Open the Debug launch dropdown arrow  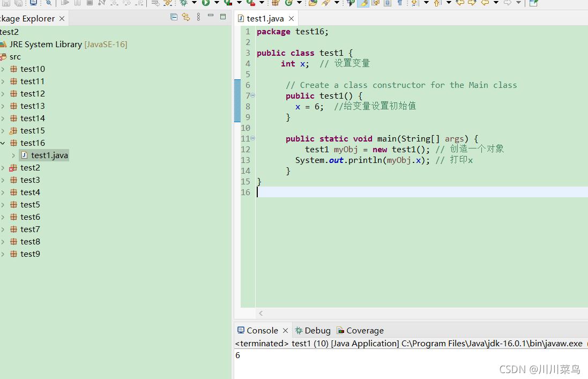pyautogui.click(x=194, y=3)
